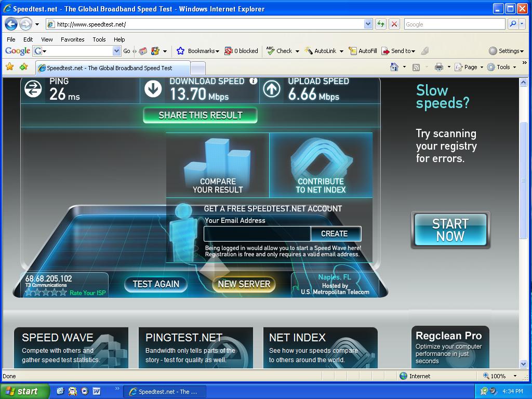Viewport: 532px width, 399px height.
Task: Click the vertical page scrollbar thumb
Action: 523,180
